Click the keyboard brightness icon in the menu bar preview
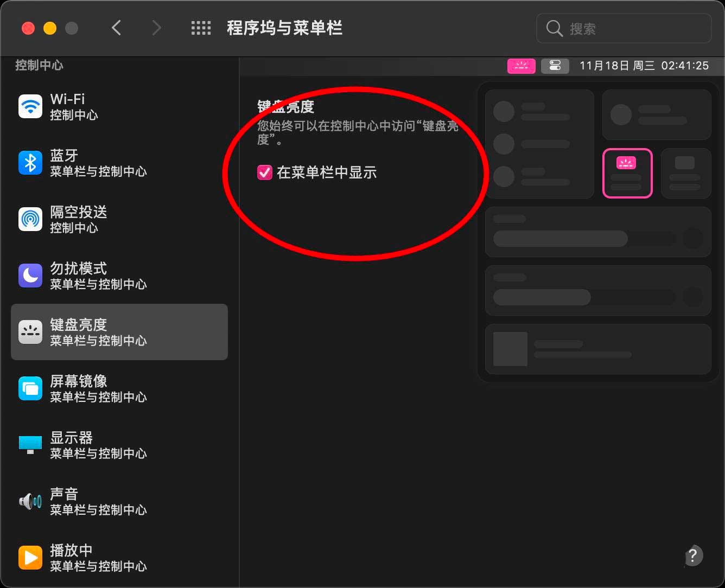The height and width of the screenshot is (588, 725). tap(522, 66)
